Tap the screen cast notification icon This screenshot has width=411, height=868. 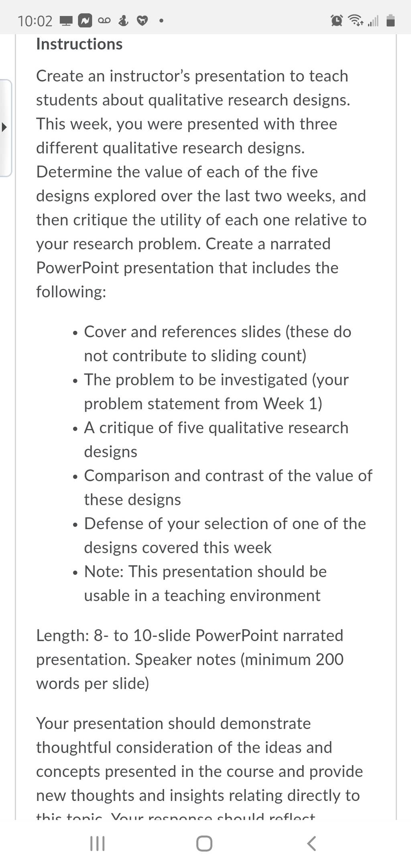pos(65,21)
